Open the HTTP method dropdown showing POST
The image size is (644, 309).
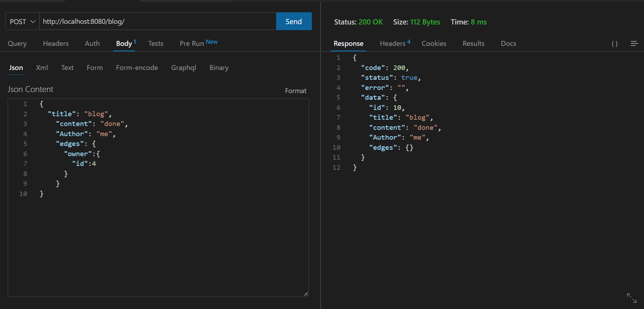click(22, 21)
